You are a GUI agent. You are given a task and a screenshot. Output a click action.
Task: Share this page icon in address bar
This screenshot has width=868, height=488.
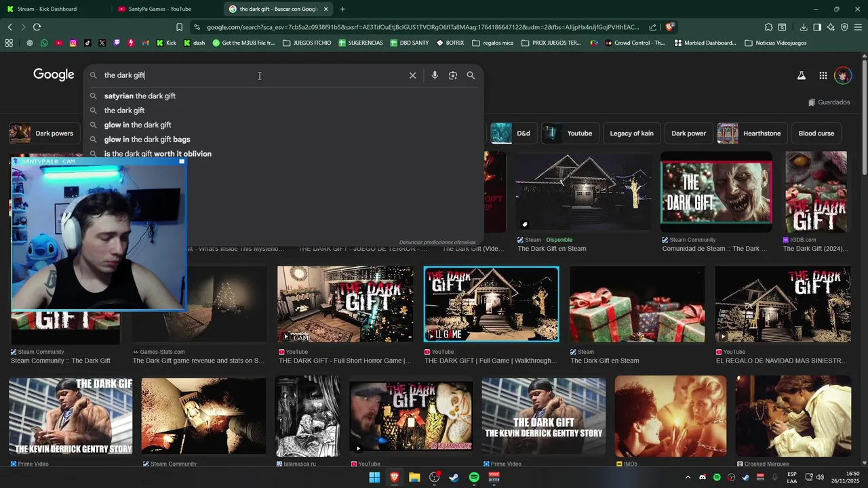652,27
